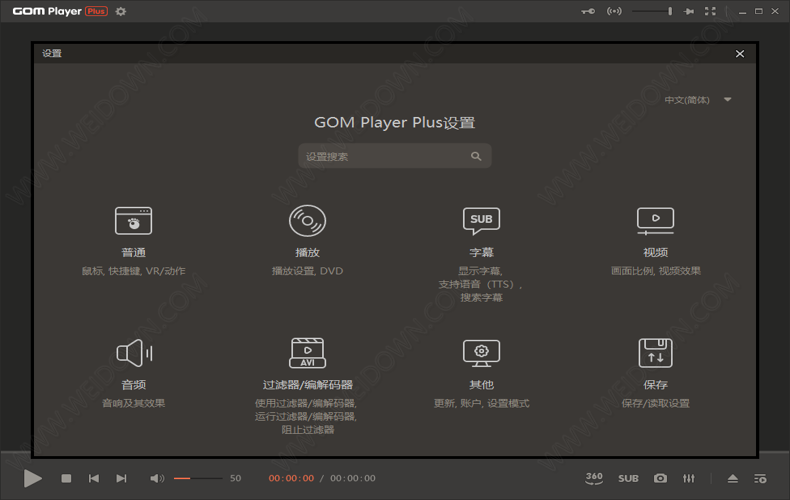Start playback with the Play button

click(33, 478)
